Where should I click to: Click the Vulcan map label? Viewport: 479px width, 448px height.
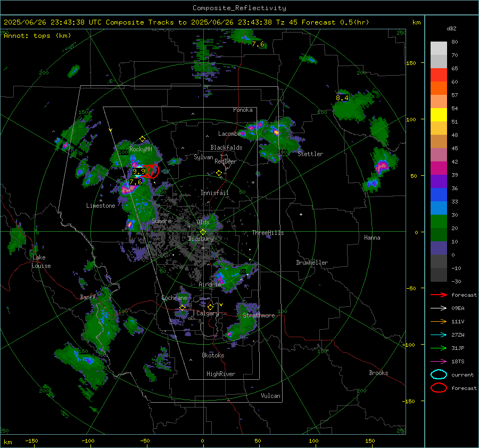tap(270, 396)
